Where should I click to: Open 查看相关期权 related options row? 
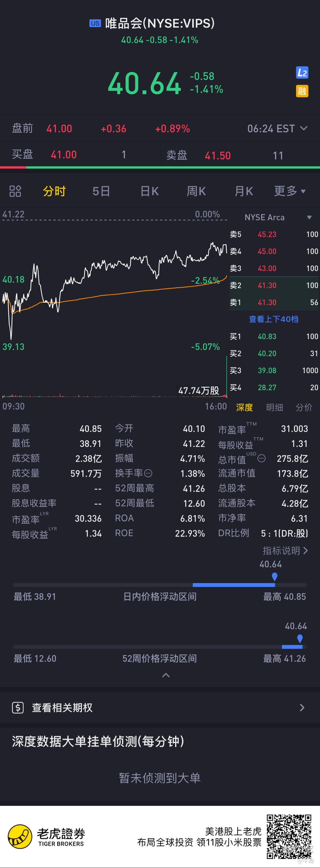(x=160, y=708)
